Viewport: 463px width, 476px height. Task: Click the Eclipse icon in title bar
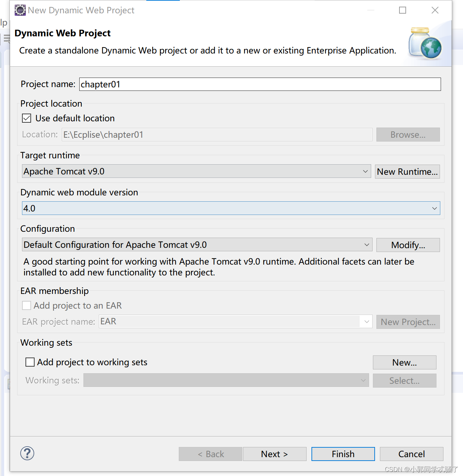pos(20,10)
